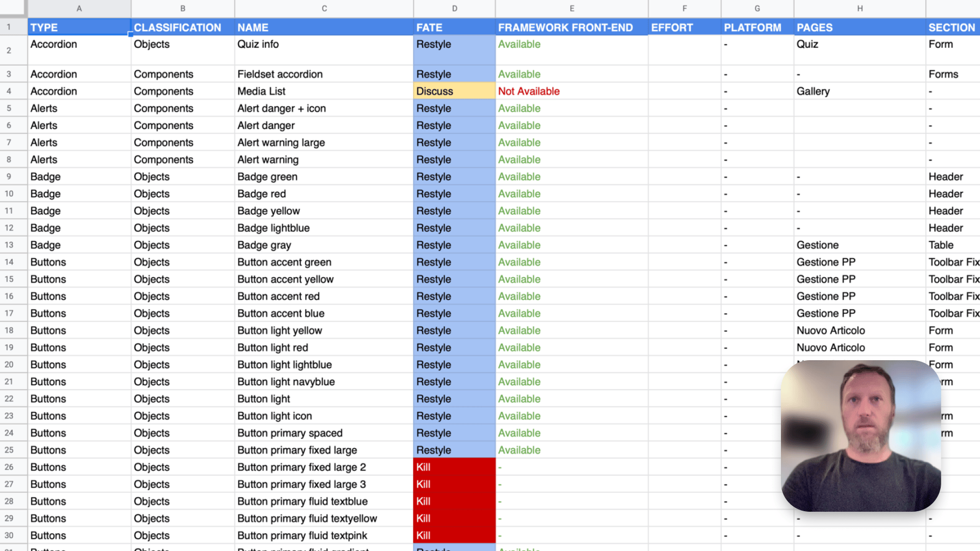The height and width of the screenshot is (551, 980).
Task: Select column F header
Action: click(684, 8)
